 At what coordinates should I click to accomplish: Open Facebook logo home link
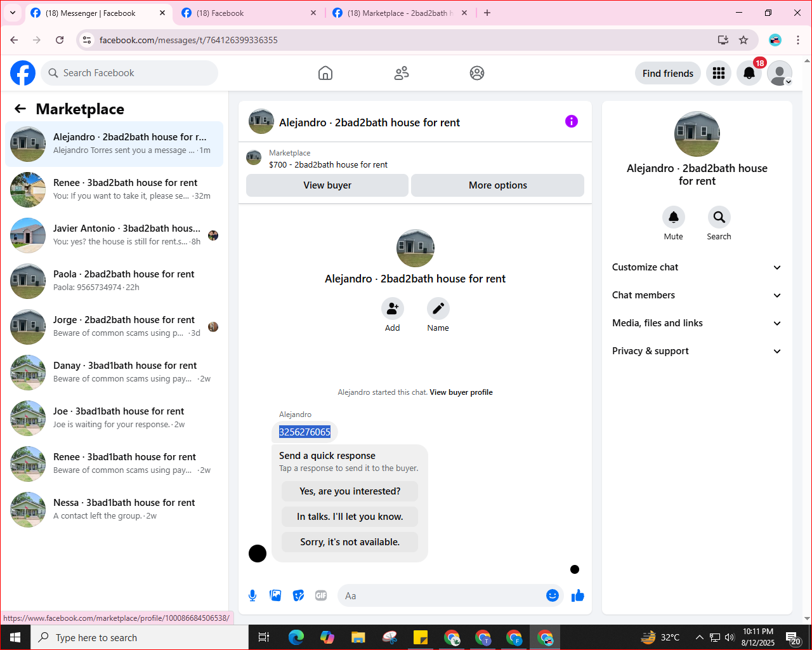[23, 73]
